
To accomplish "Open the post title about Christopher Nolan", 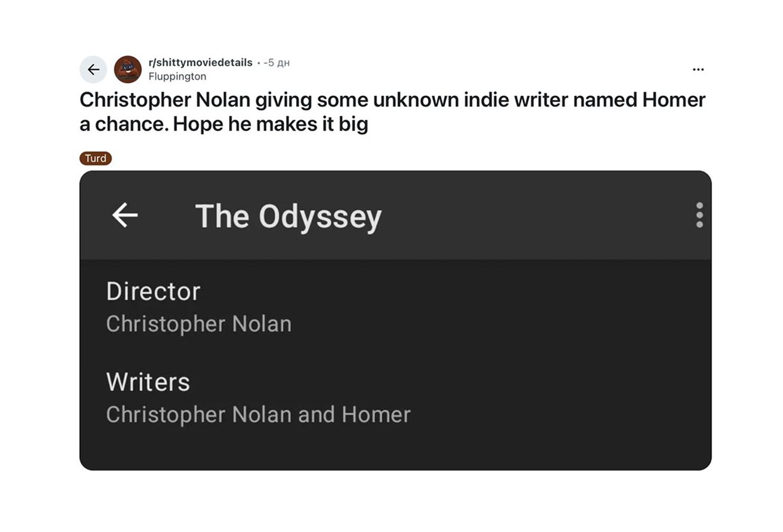I will pyautogui.click(x=393, y=112).
